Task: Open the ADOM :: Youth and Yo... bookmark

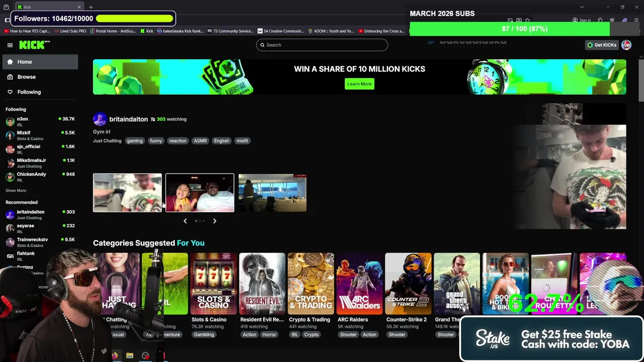Action: pyautogui.click(x=331, y=31)
